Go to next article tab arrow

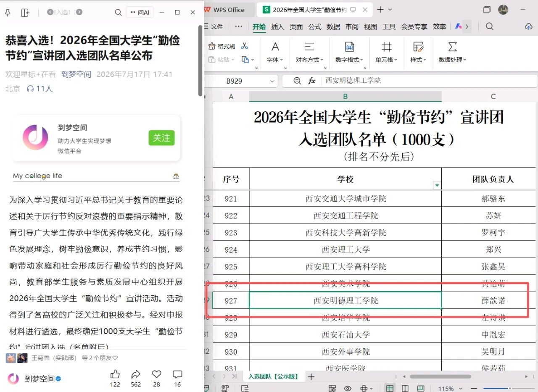(x=79, y=12)
